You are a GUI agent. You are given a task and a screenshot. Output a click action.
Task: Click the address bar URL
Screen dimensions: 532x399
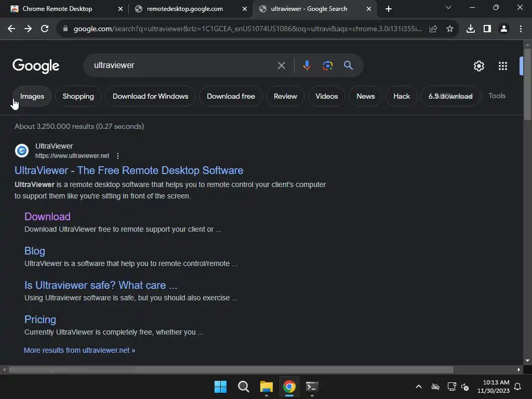(x=248, y=29)
